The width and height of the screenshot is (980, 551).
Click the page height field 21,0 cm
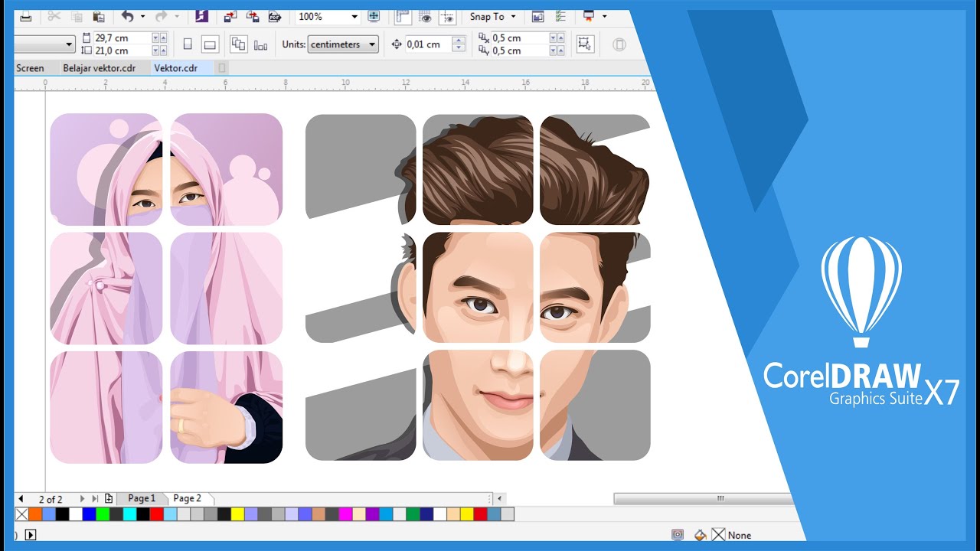click(121, 51)
